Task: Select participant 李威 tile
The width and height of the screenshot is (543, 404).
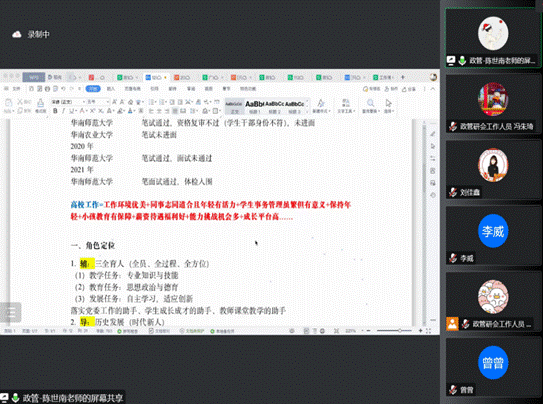Action: tap(493, 236)
